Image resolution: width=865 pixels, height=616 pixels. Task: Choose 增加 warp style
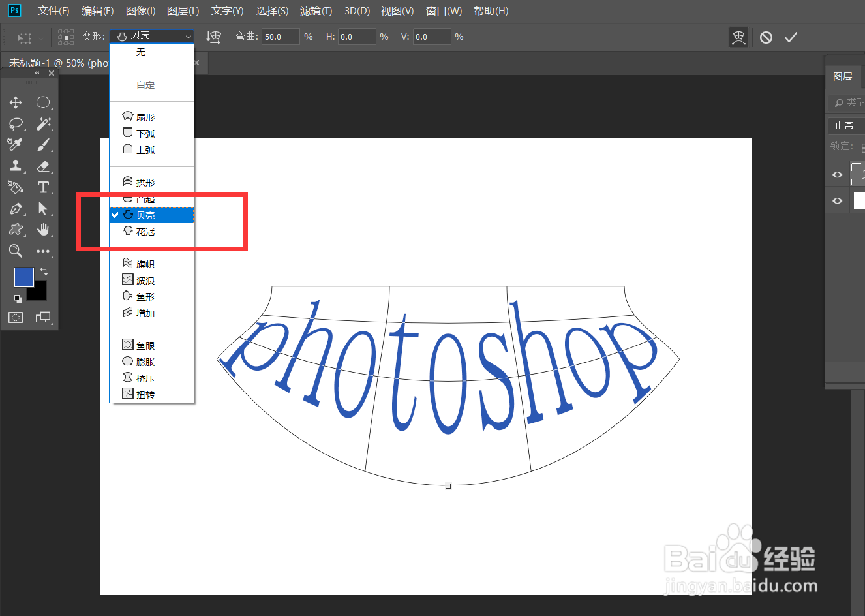(152, 313)
